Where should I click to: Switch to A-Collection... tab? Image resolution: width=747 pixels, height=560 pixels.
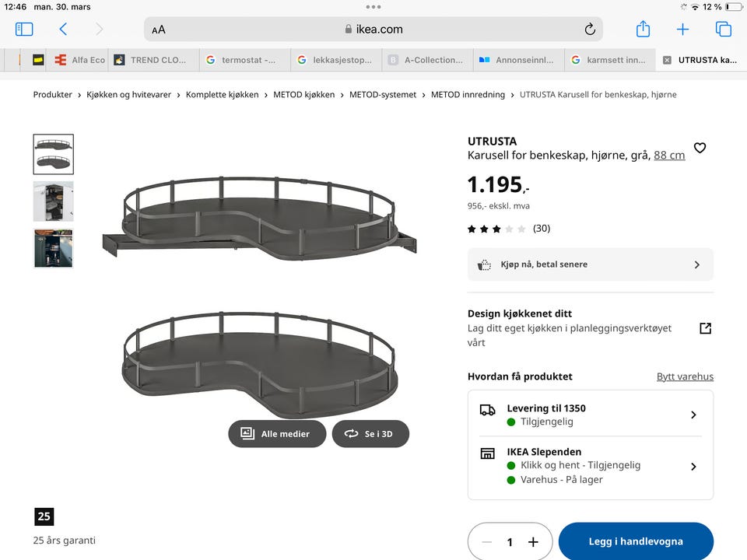pyautogui.click(x=428, y=60)
